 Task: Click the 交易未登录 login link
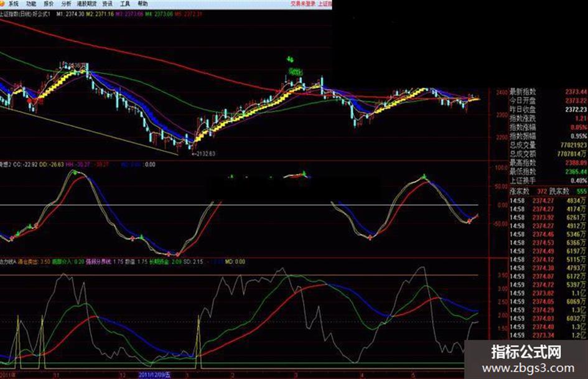(x=303, y=4)
